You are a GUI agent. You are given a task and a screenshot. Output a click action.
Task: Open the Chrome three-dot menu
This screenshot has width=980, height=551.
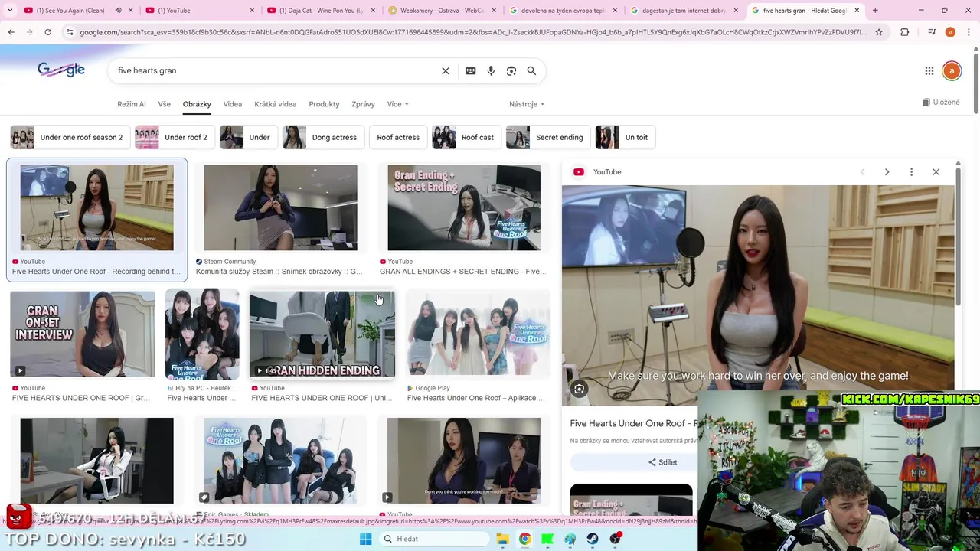(x=968, y=32)
